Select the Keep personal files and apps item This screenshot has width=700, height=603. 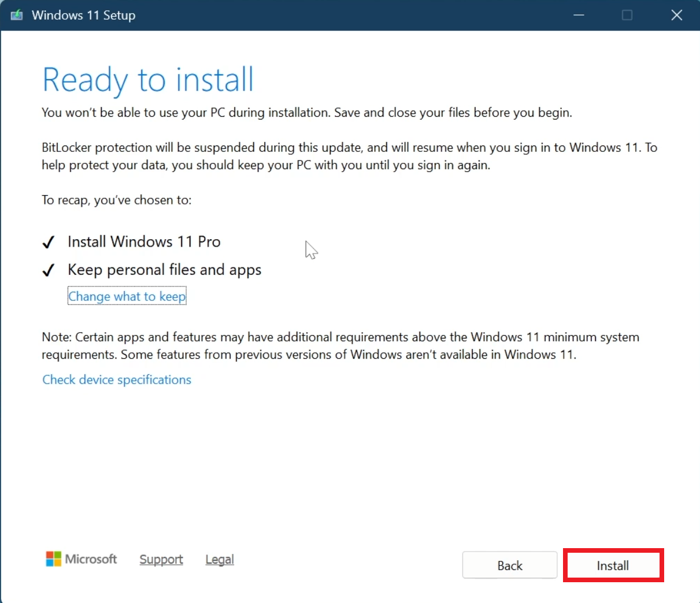[165, 270]
